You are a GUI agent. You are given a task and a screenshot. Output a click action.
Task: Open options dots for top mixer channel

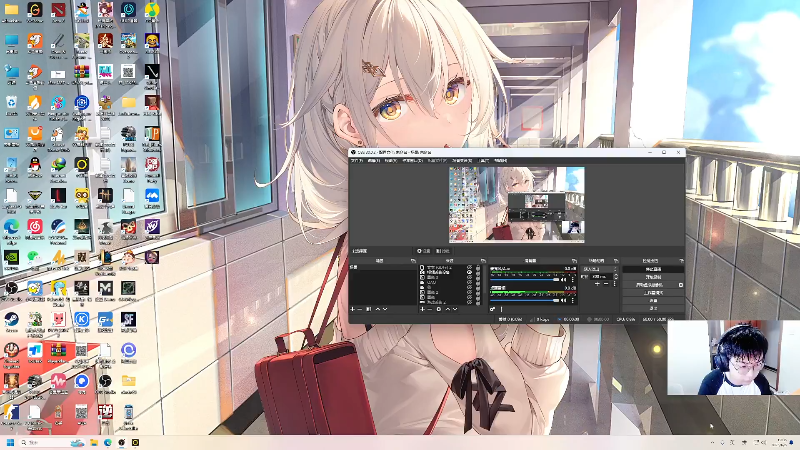[x=572, y=279]
